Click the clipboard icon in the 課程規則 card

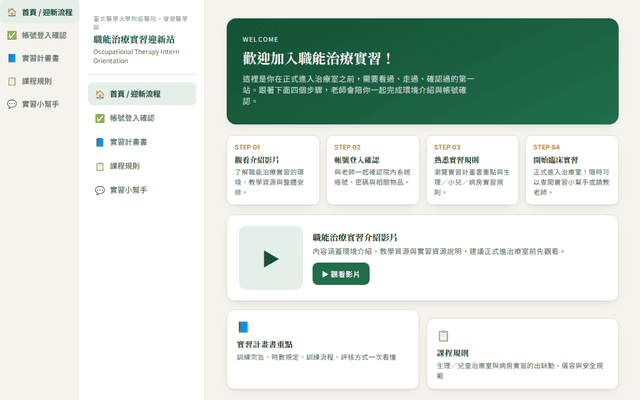(443, 336)
